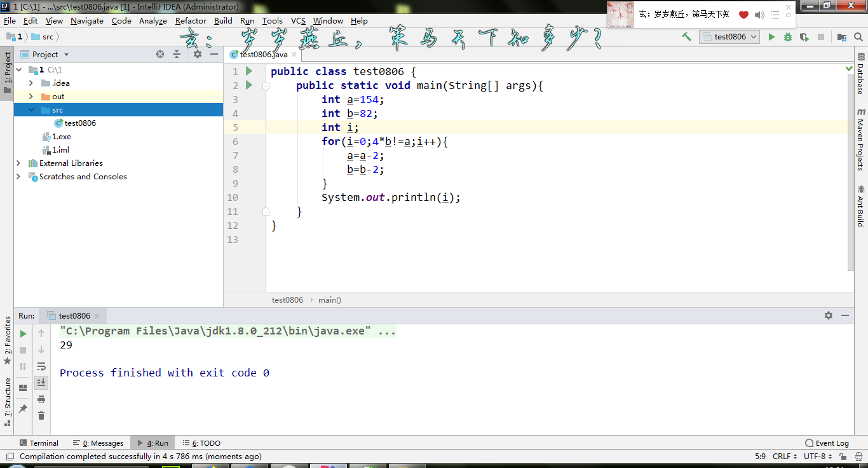Collapse the root 1 C:\1 tree node
This screenshot has width=868, height=468.
(x=18, y=69)
